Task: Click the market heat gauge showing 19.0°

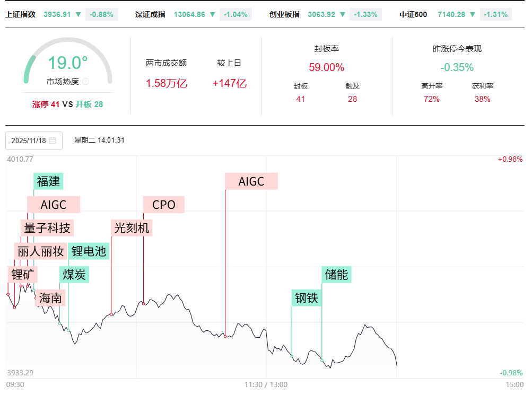Action: (x=68, y=63)
